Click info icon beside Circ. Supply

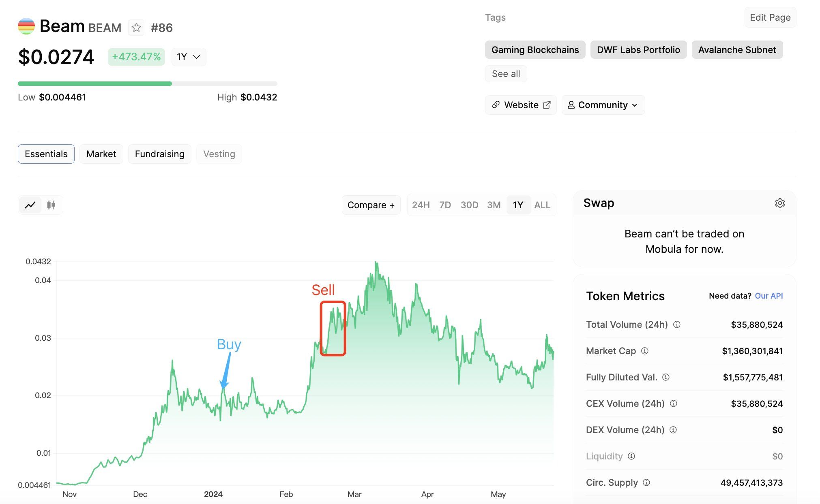(646, 483)
